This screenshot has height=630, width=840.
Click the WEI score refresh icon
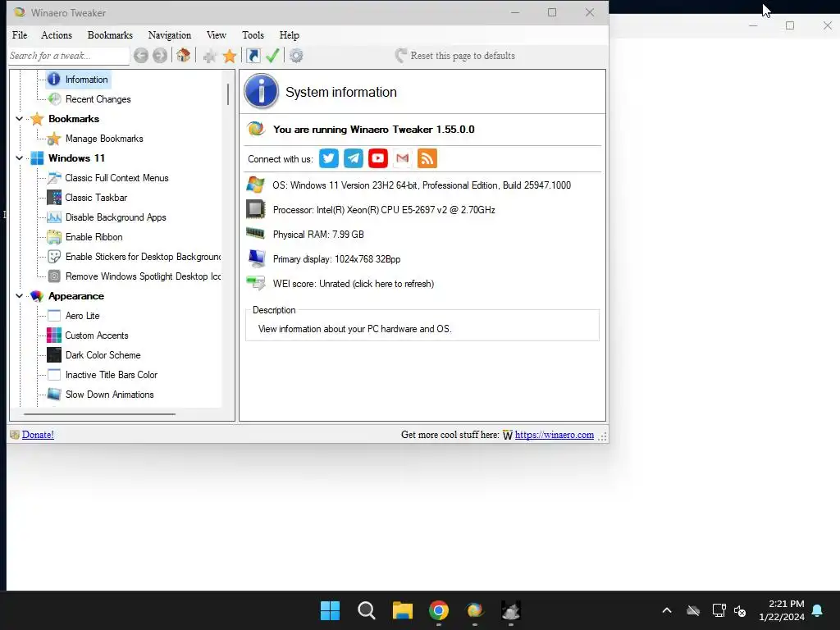[x=256, y=283]
